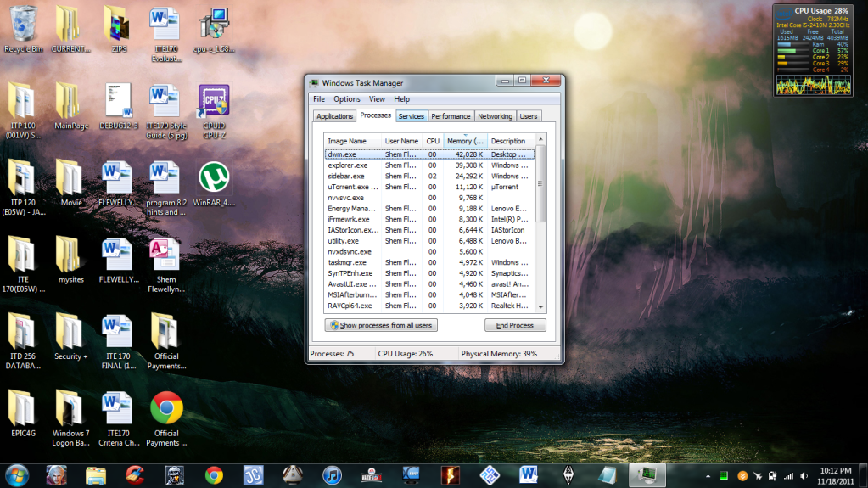The image size is (868, 488).
Task: Sort by Memory column header
Action: point(465,141)
